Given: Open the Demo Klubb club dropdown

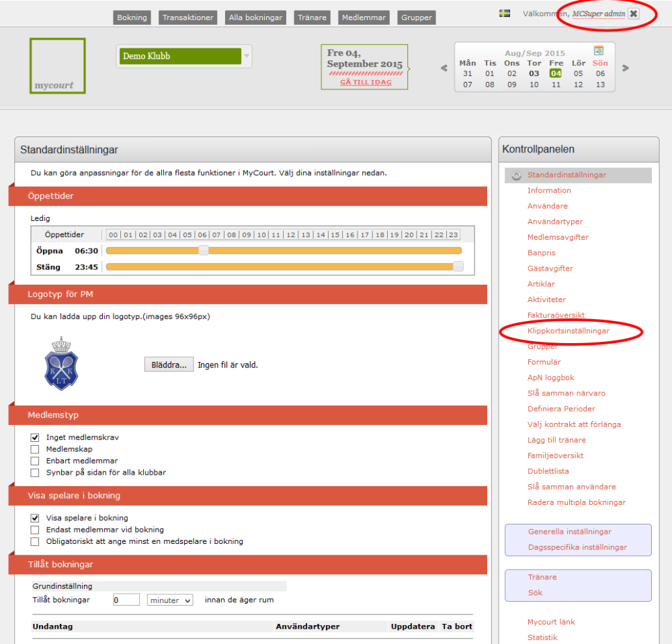Looking at the screenshot, I should 184,56.
